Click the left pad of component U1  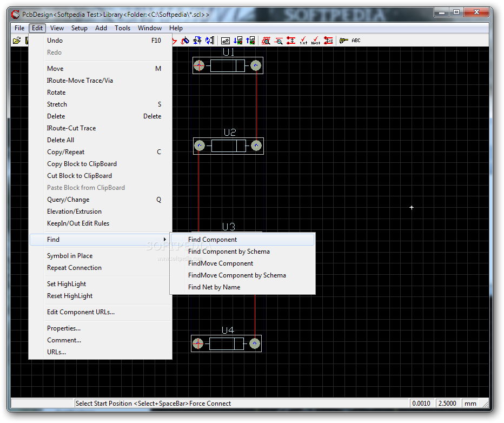pos(199,65)
